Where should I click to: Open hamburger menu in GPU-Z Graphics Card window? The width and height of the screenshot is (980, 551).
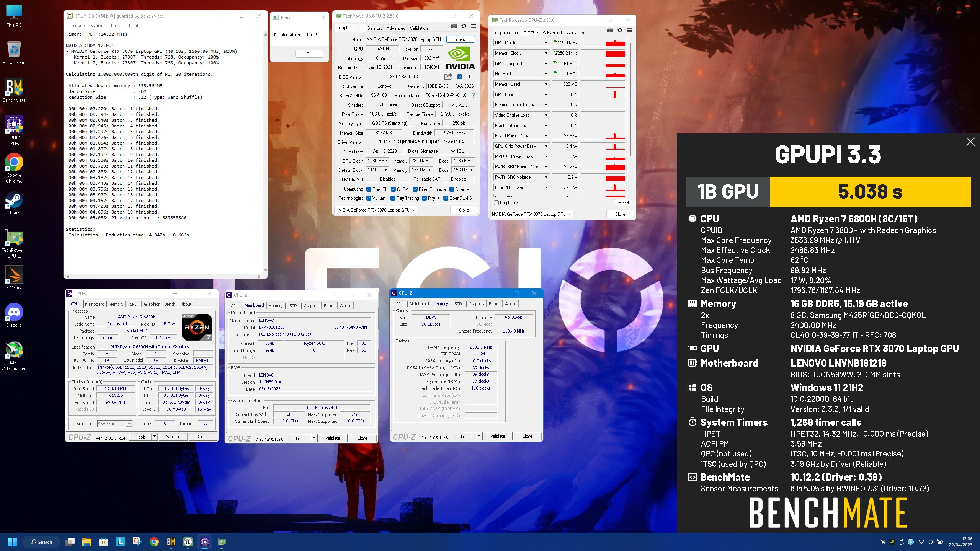[x=474, y=26]
